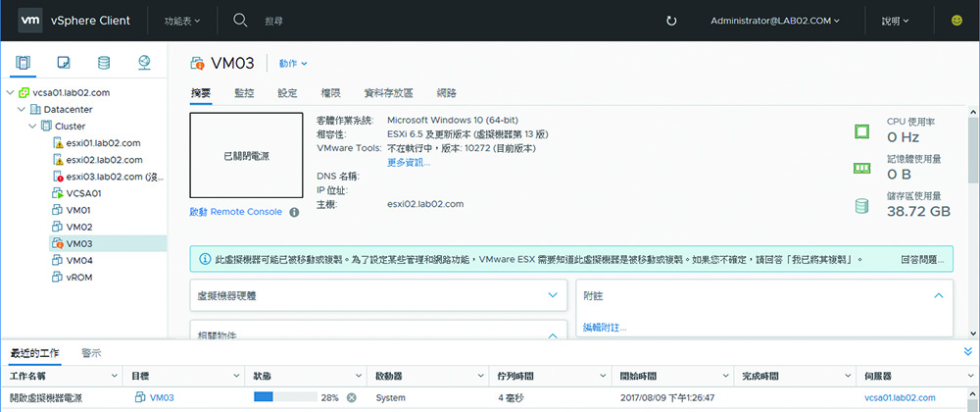Collapse the Datacenter tree node
This screenshot has height=412, width=980.
[22, 110]
